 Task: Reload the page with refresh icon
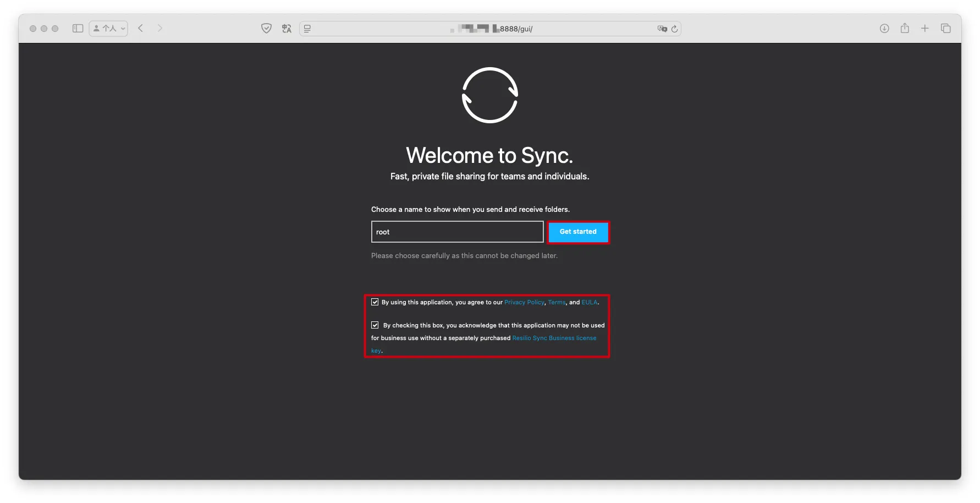pos(674,29)
